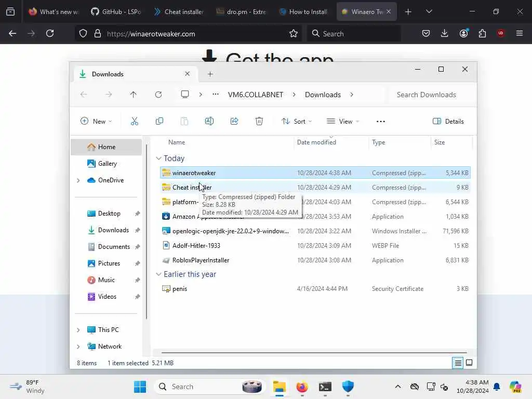Screen dimensions: 532x399
Task: Switch to the What's new browser tab
Action: (54, 11)
